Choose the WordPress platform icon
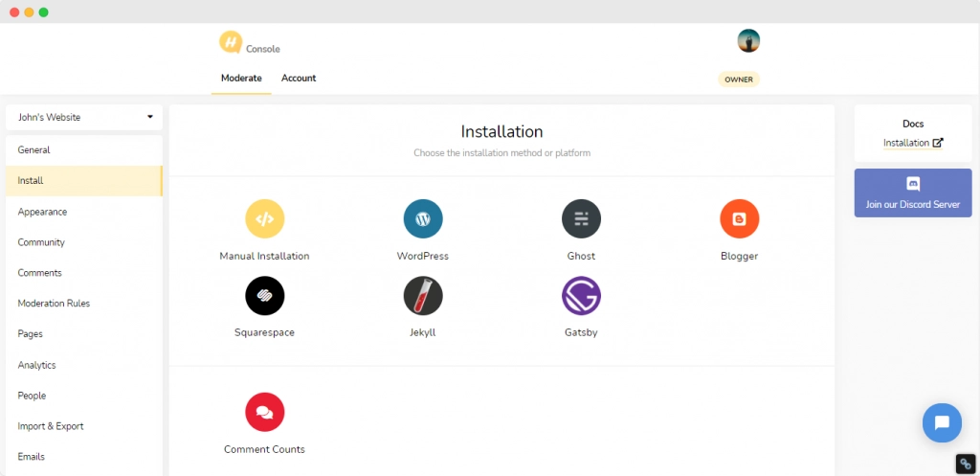The width and height of the screenshot is (980, 476). click(423, 219)
